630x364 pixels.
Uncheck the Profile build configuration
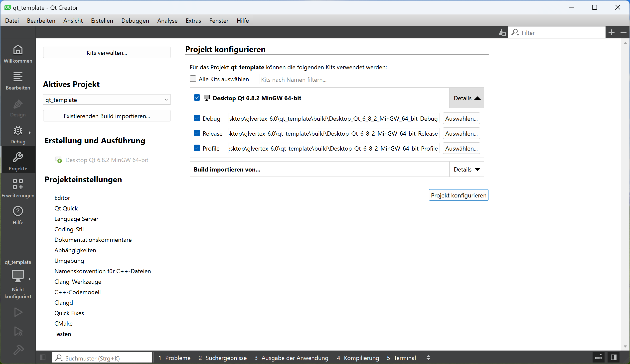coord(197,148)
